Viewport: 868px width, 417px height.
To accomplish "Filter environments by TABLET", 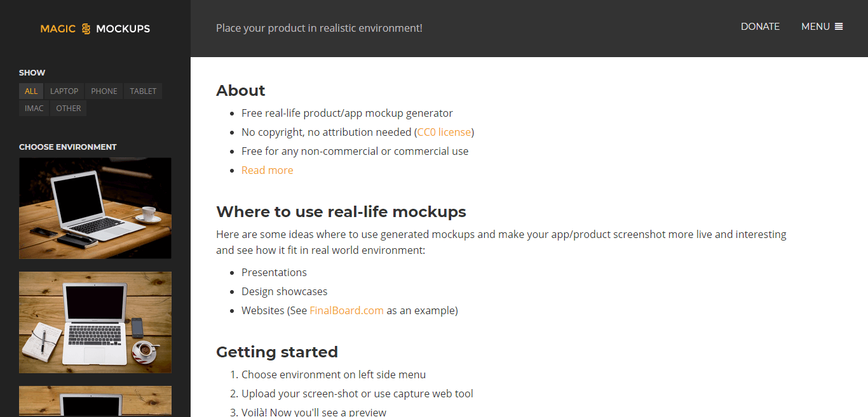I will pos(143,91).
